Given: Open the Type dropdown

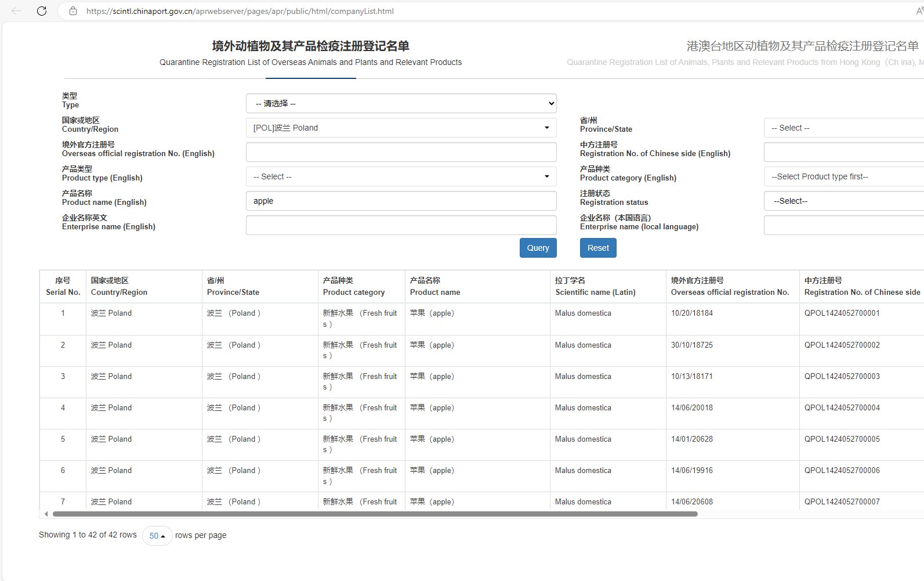Looking at the screenshot, I should point(401,103).
